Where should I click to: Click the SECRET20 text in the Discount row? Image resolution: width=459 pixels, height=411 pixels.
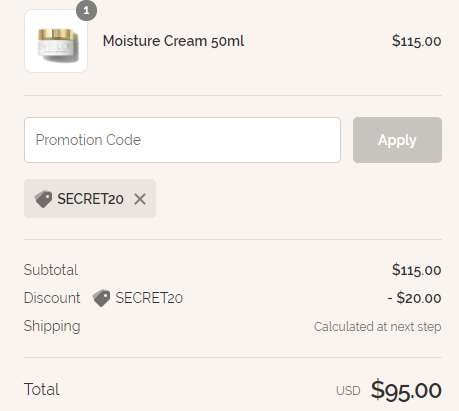[149, 298]
